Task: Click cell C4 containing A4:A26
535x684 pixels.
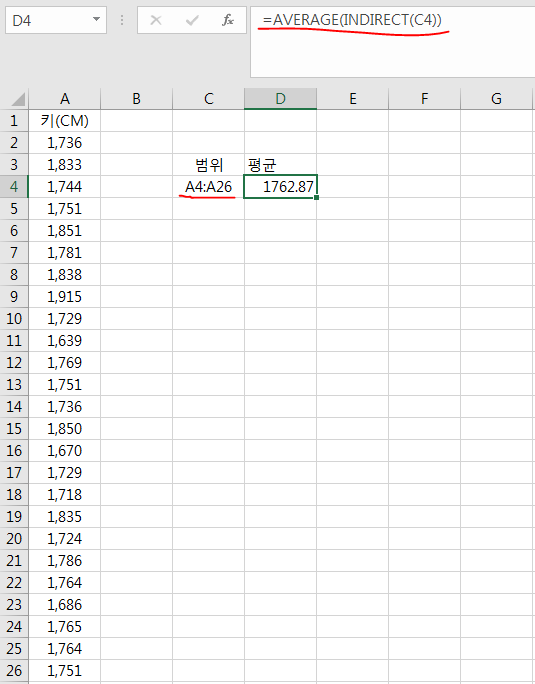Action: tap(209, 187)
